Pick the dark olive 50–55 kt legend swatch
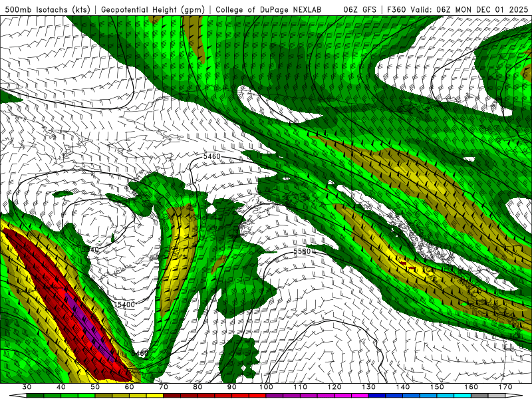The image size is (532, 399). (x=104, y=396)
